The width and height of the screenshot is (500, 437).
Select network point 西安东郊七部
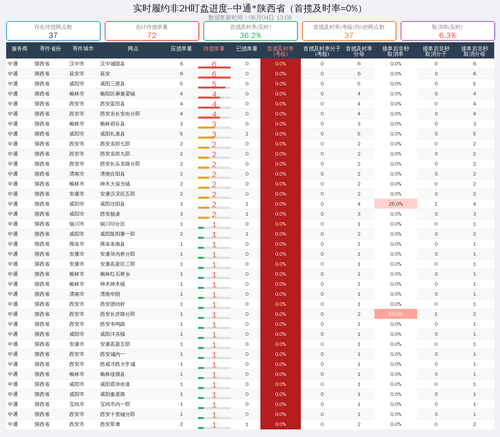point(115,144)
